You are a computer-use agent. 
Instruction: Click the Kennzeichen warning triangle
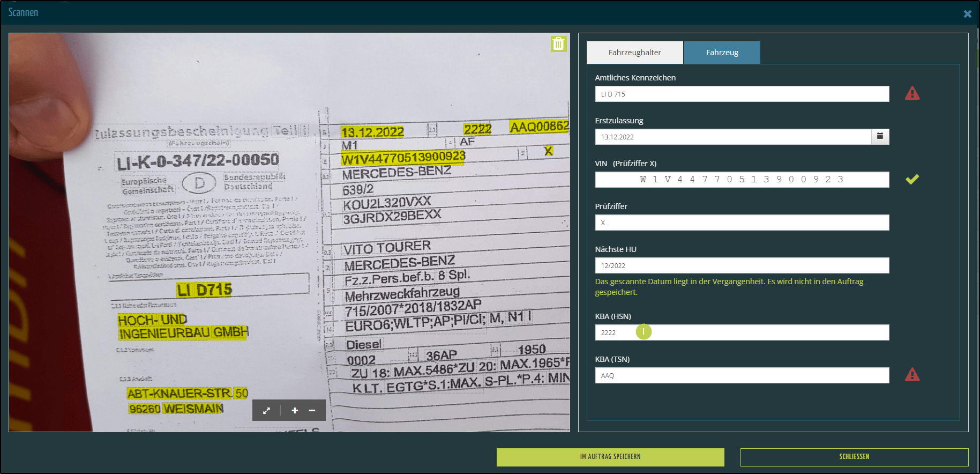912,94
